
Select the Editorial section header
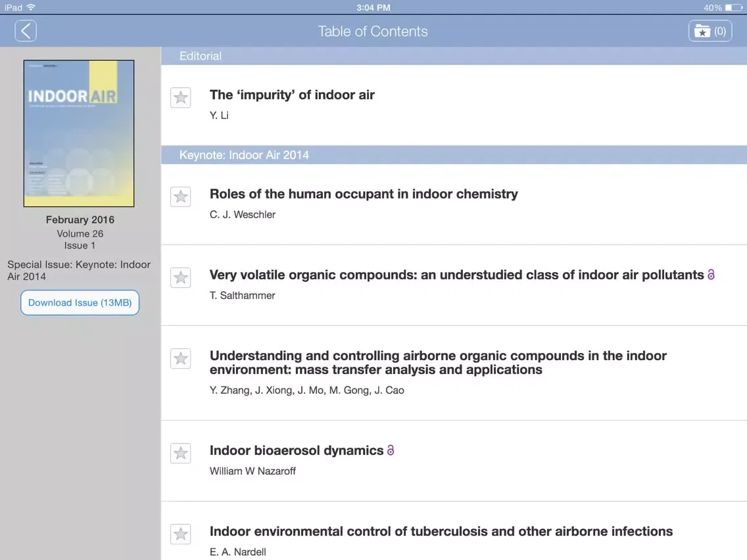pos(454,56)
